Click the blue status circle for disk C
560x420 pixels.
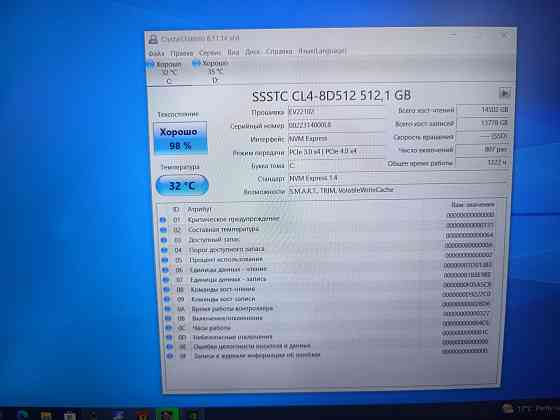tap(151, 64)
